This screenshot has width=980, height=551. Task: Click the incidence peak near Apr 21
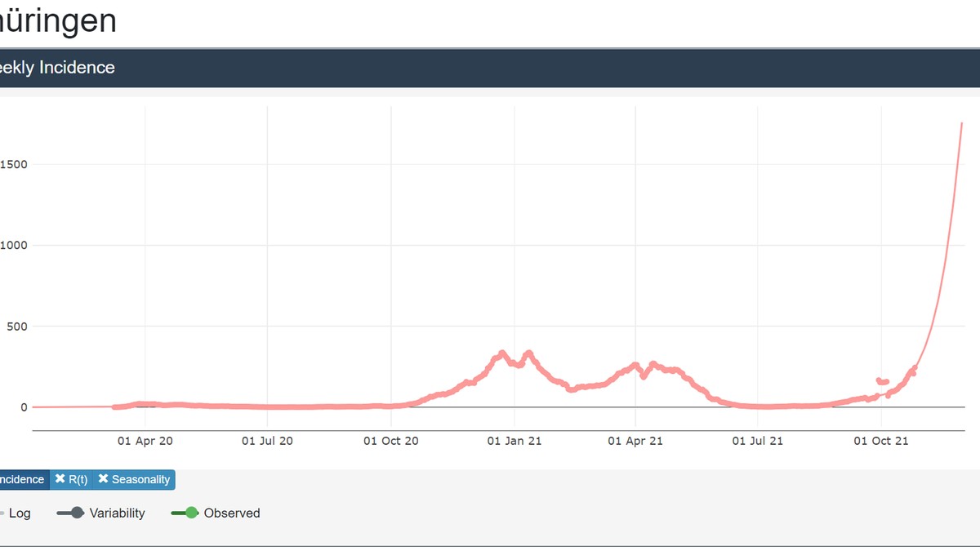635,366
